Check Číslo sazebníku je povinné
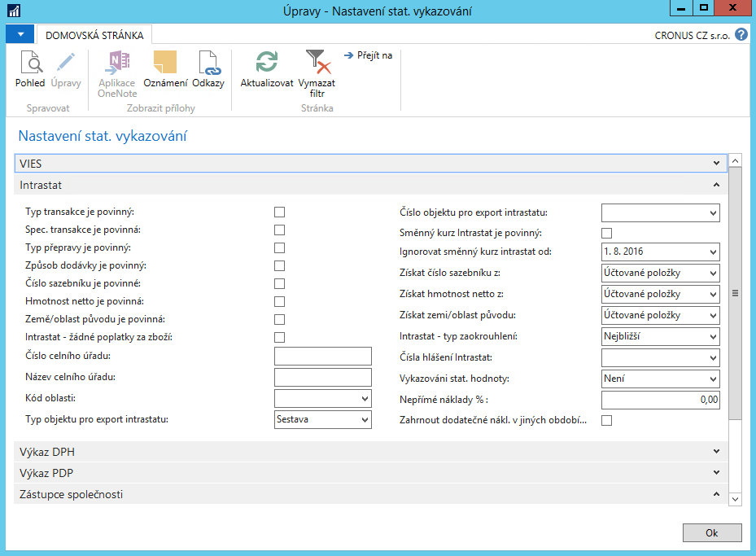The width and height of the screenshot is (756, 556). pyautogui.click(x=280, y=283)
